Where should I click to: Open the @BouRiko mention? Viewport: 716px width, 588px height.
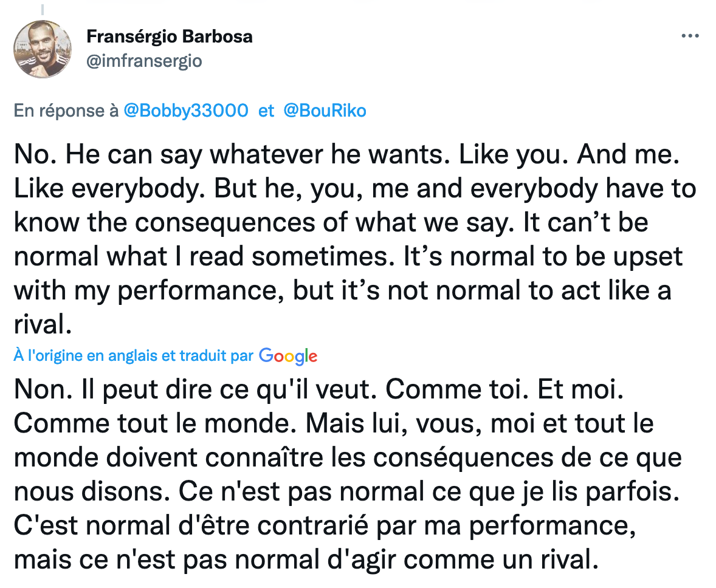pos(325,111)
